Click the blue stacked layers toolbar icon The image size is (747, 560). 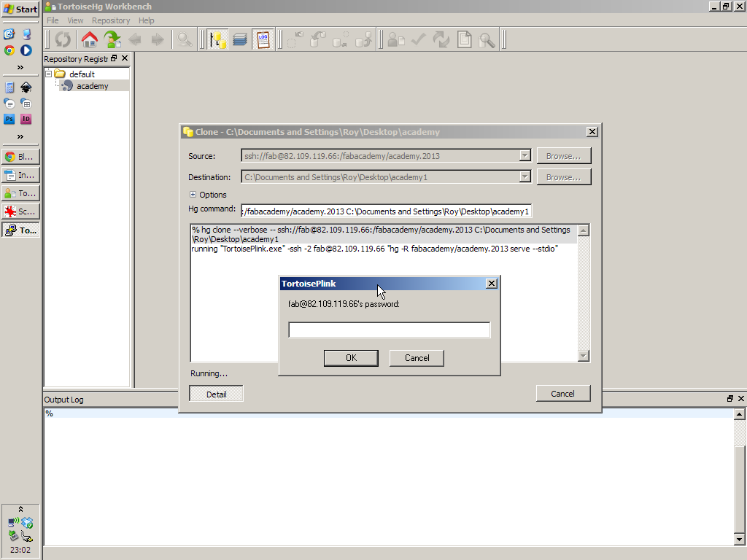pos(239,39)
